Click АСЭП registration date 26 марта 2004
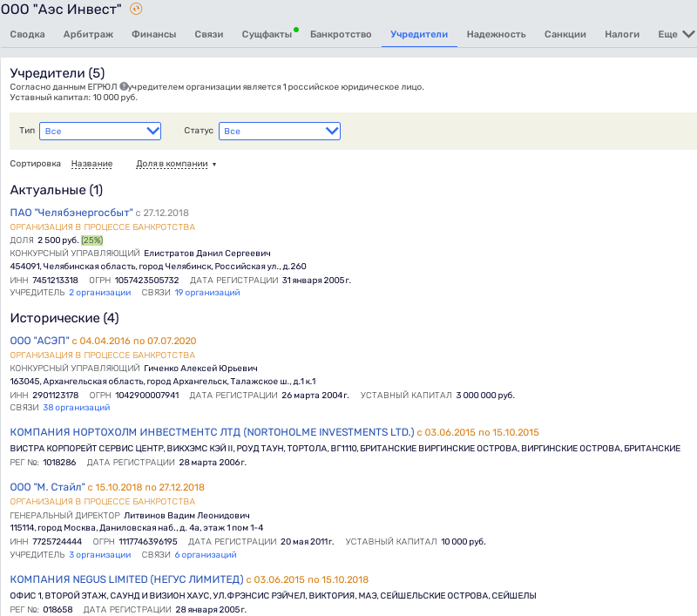 pos(315,395)
